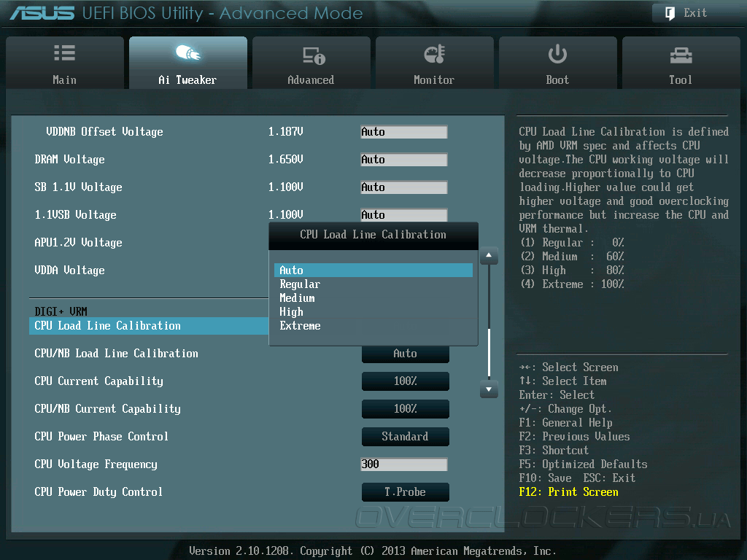Click DRAM Voltage Auto field
The height and width of the screenshot is (560, 747).
[404, 160]
